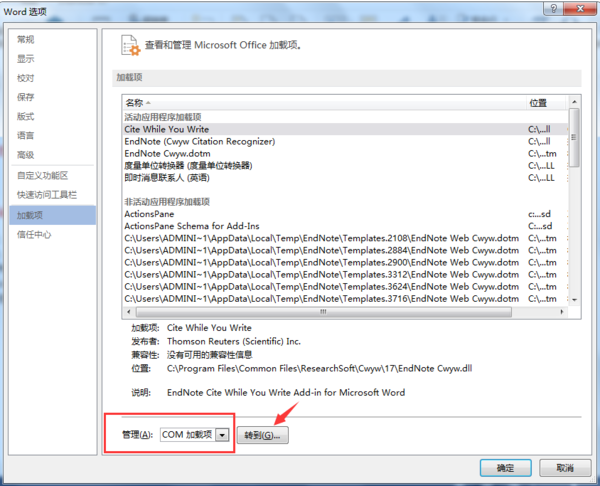The width and height of the screenshot is (600, 486).
Task: Click the list's vertical scrollbar up arrow
Action: 574,102
